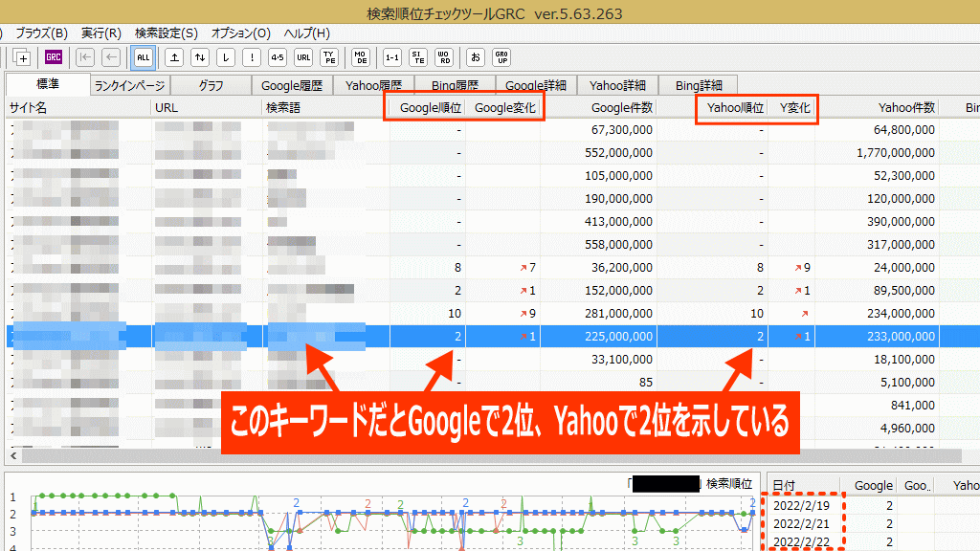Screen dimensions: 980x551
Task: Click the jump-to-first arrow icon
Action: click(x=85, y=57)
